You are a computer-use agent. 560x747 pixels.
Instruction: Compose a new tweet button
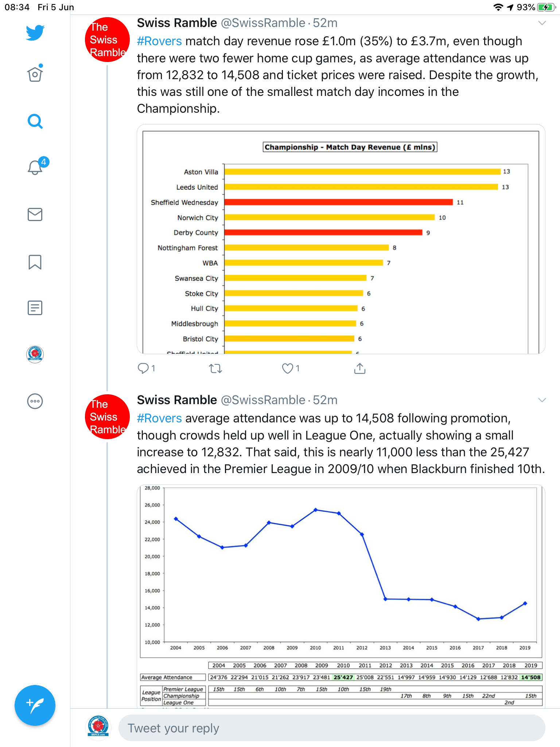point(35,705)
